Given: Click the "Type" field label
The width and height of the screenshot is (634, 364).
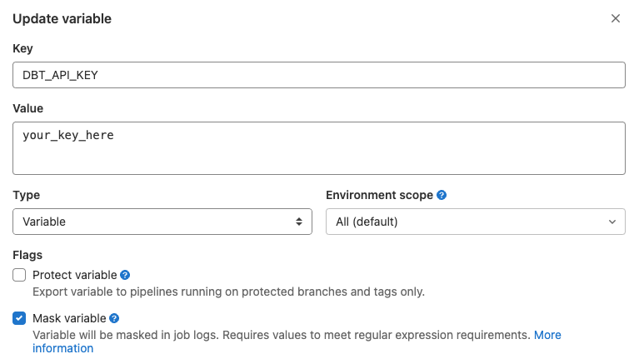Looking at the screenshot, I should pos(26,195).
